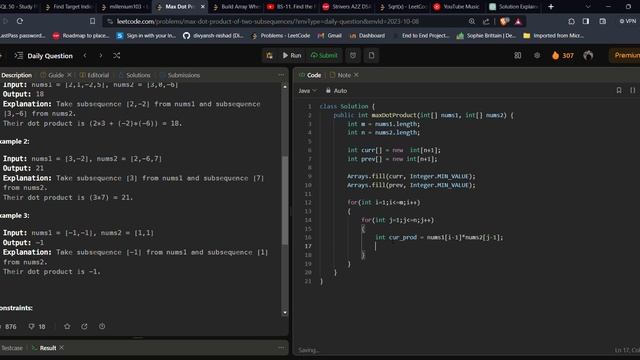Share the problem link icon
This screenshot has width=640, height=360.
pos(84,327)
